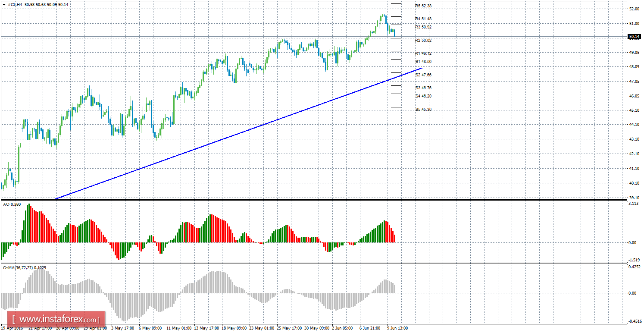Select the S2 47.66 support label
Image resolution: width=644 pixels, height=333 pixels.
click(x=423, y=75)
